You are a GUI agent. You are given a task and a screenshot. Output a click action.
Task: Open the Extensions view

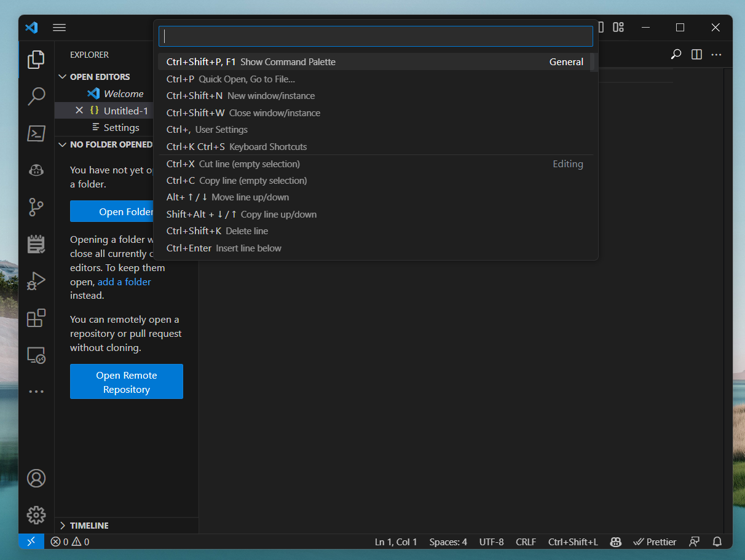click(x=36, y=318)
